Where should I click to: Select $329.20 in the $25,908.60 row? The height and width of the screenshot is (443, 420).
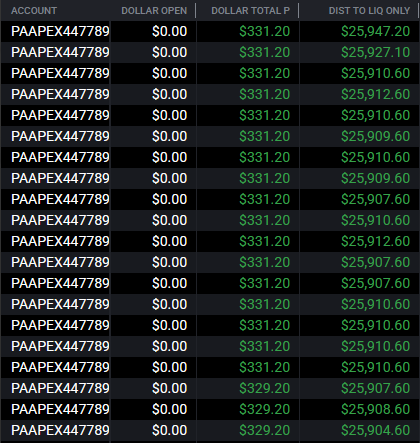point(265,409)
